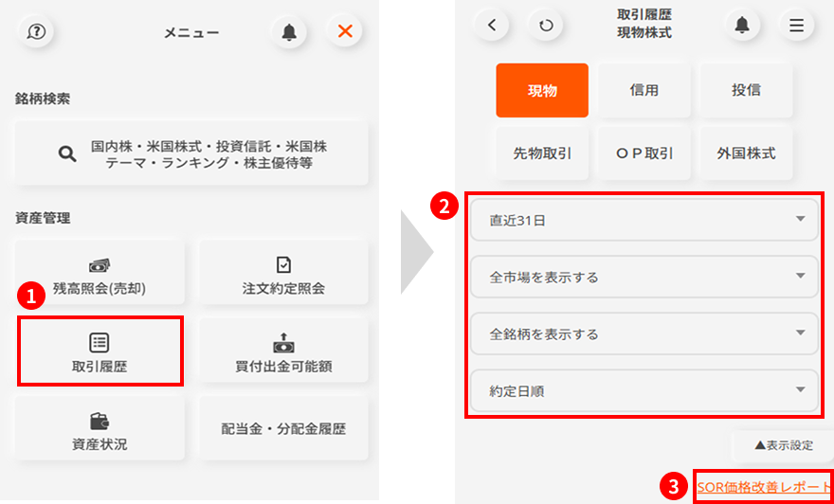Viewport: 834px width, 504px height.
Task: Open 取引履歴 menu item
Action: click(100, 351)
